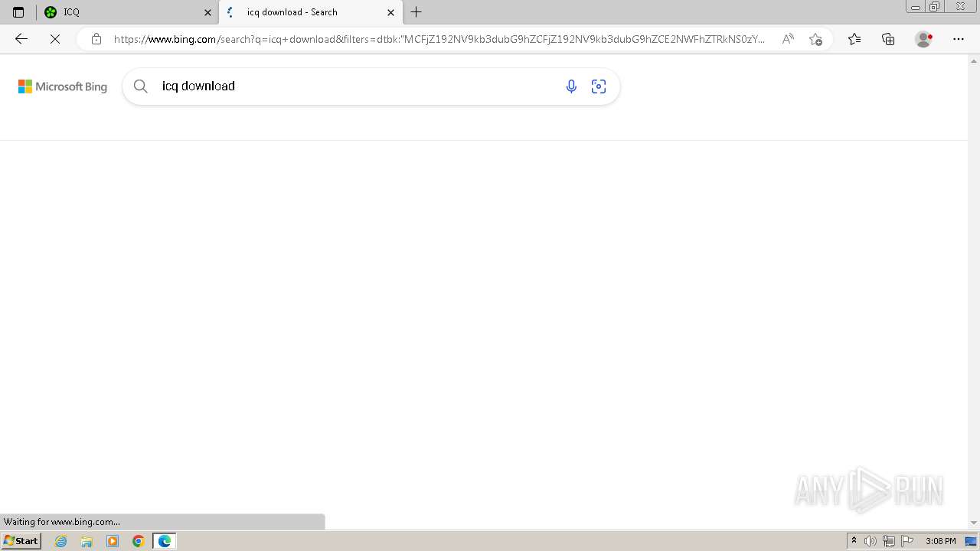Open media player taskbar icon

tap(113, 541)
